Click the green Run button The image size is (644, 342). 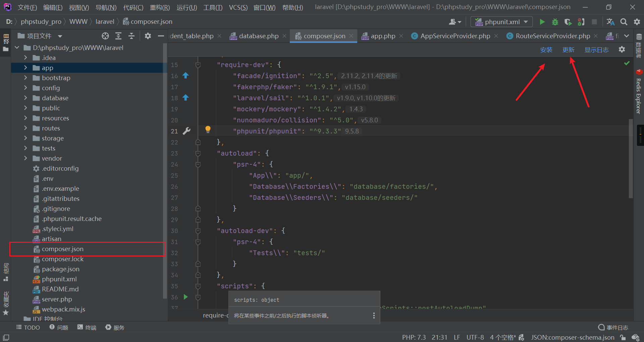542,22
